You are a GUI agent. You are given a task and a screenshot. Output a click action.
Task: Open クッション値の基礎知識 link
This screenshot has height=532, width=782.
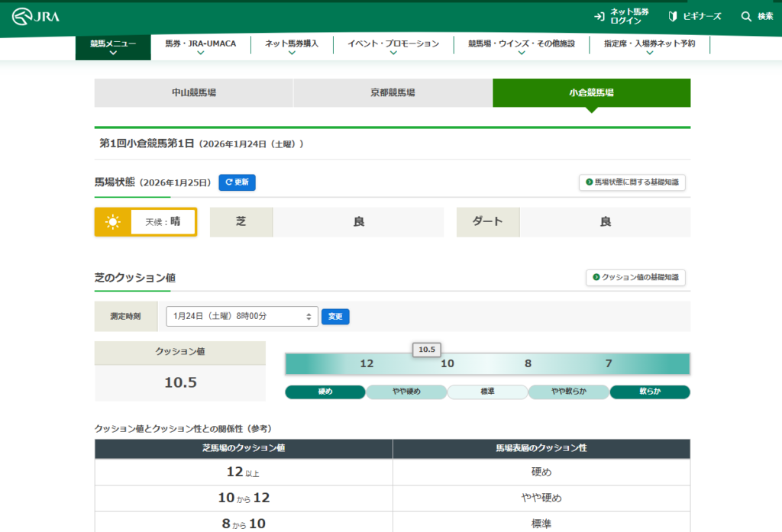(635, 278)
